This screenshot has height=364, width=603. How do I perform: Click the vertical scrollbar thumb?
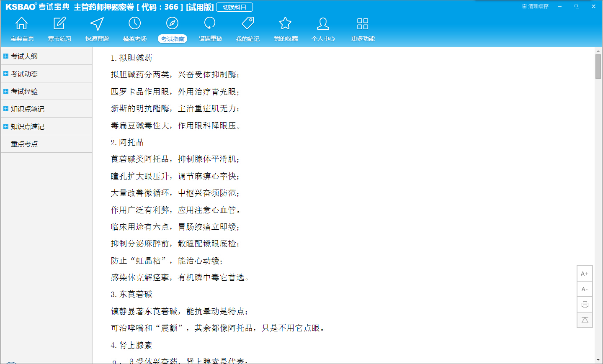click(x=598, y=66)
